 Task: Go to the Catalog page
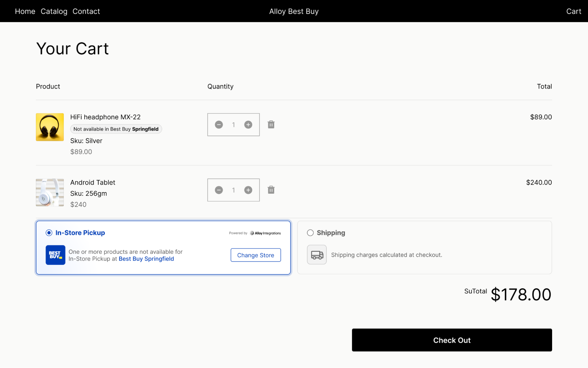54,11
